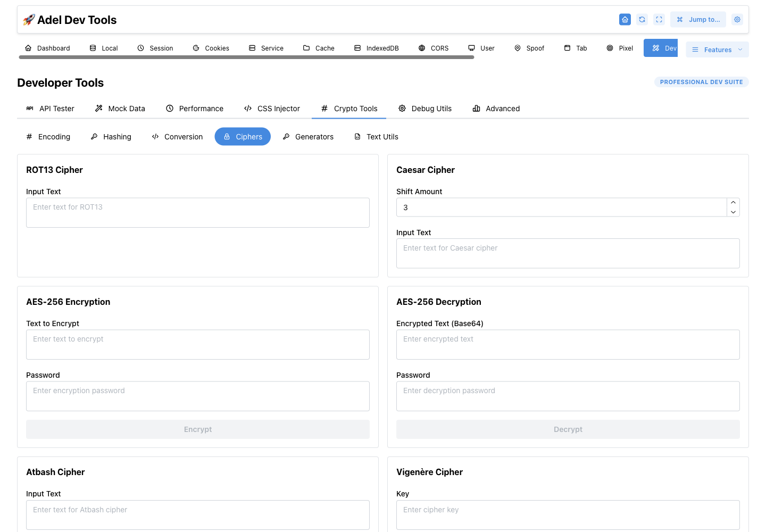Expand the Features dropdown

pyautogui.click(x=717, y=49)
